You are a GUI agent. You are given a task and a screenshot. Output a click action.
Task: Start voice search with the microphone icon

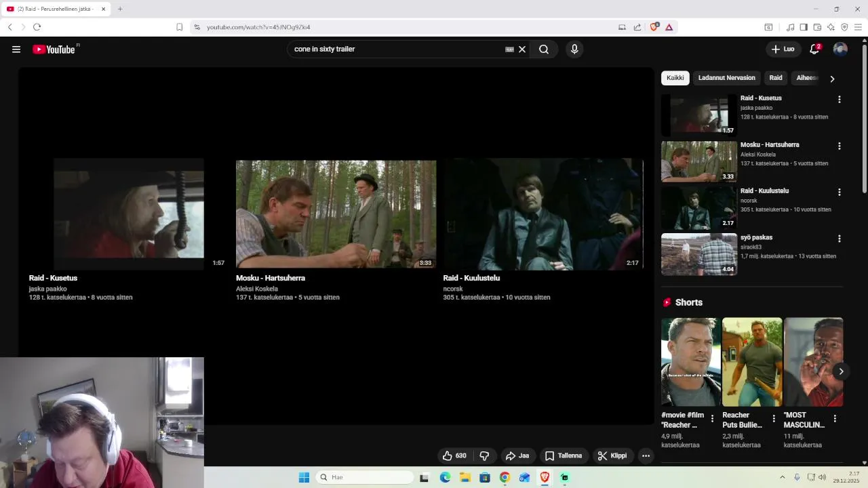point(574,49)
